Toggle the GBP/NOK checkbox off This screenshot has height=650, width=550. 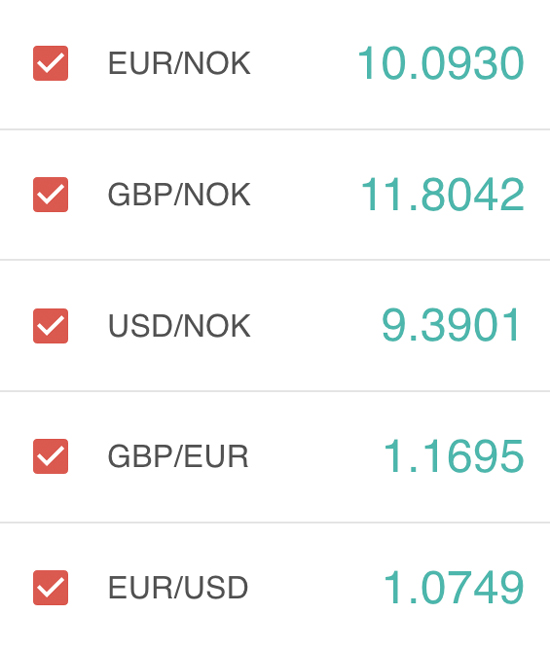51,194
